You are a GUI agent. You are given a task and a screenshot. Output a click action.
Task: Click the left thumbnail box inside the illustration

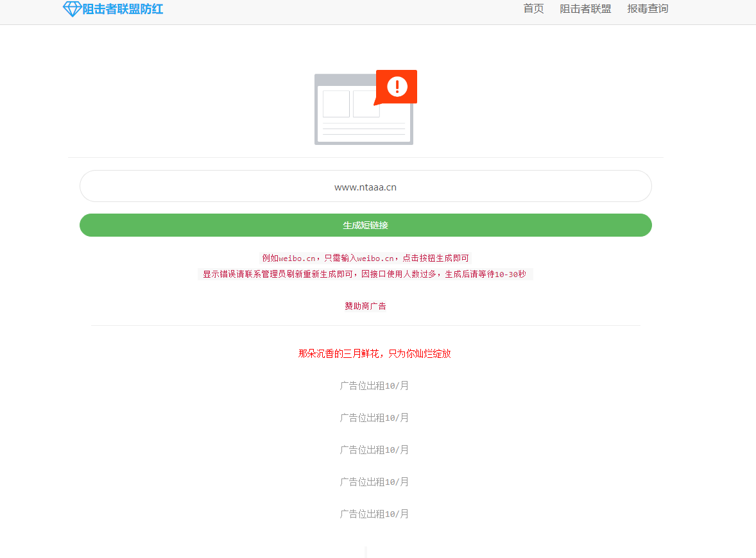(x=336, y=104)
